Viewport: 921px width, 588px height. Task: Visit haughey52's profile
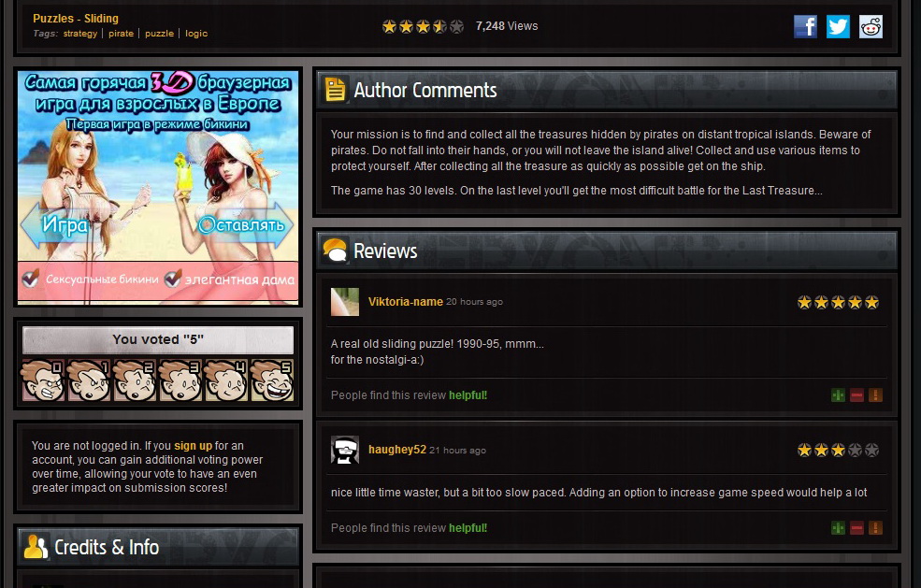tap(397, 450)
